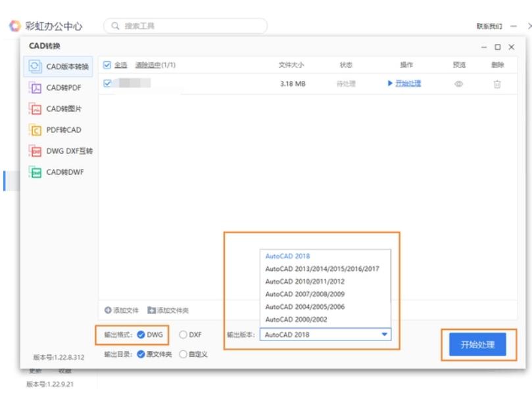Click 清除选中(1/1) link
This screenshot has width=532, height=393.
coord(155,65)
